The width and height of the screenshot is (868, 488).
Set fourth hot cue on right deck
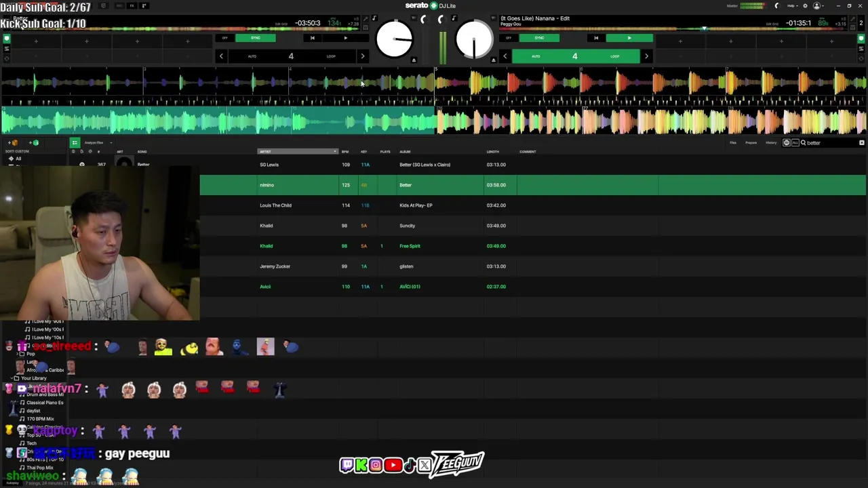(831, 41)
